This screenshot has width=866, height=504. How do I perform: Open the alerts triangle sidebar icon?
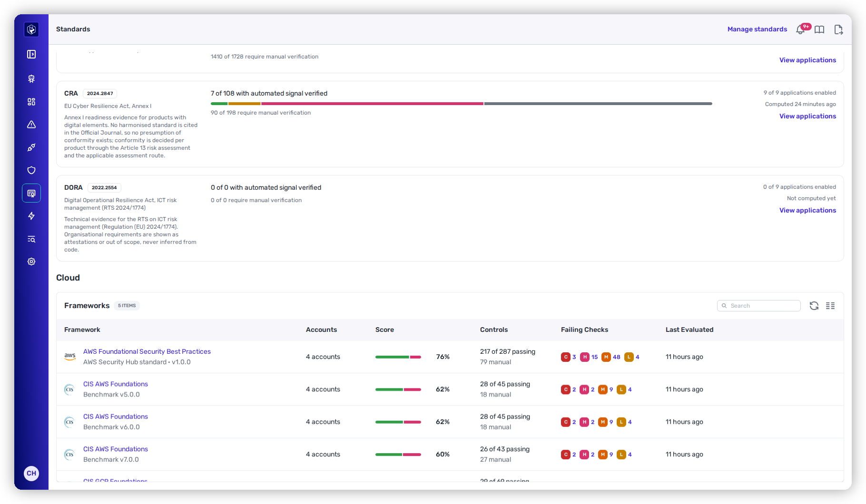(x=31, y=125)
